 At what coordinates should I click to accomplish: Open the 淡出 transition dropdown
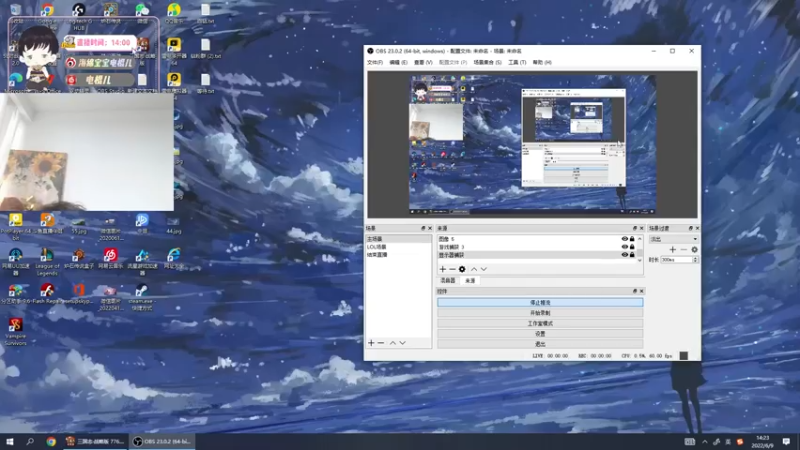673,239
